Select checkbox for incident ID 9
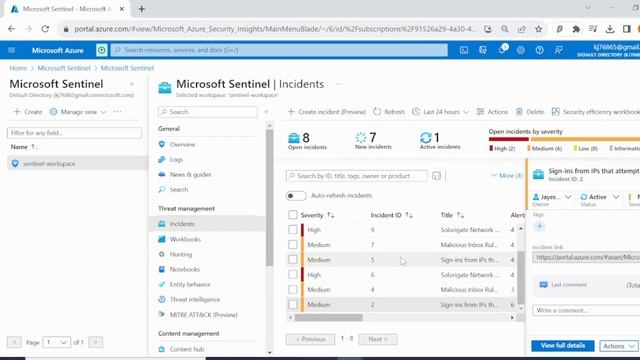640x360 pixels. [x=293, y=230]
